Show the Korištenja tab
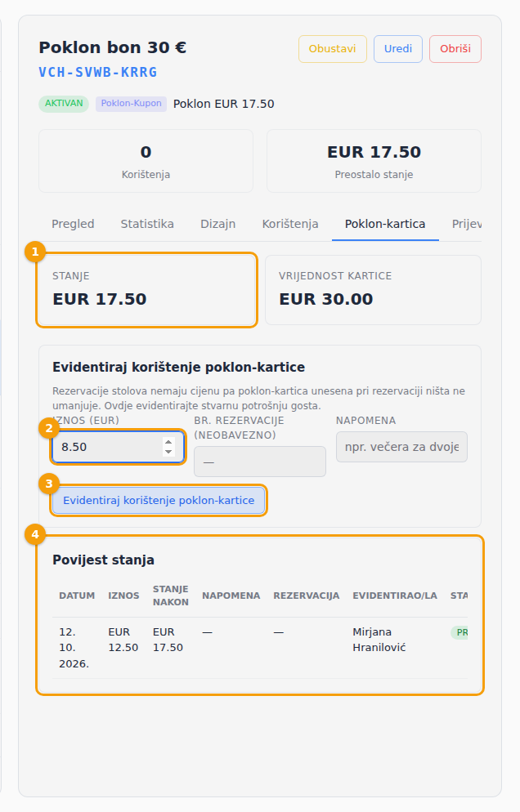This screenshot has height=812, width=520. (290, 224)
